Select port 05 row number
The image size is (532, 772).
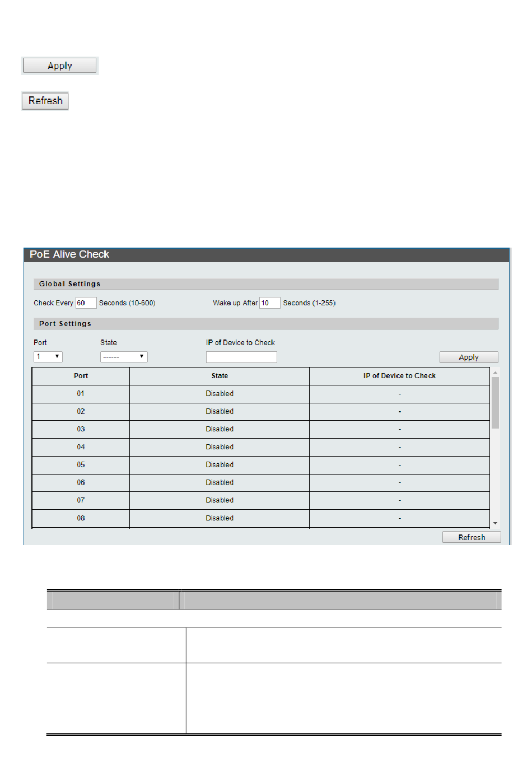(81, 465)
